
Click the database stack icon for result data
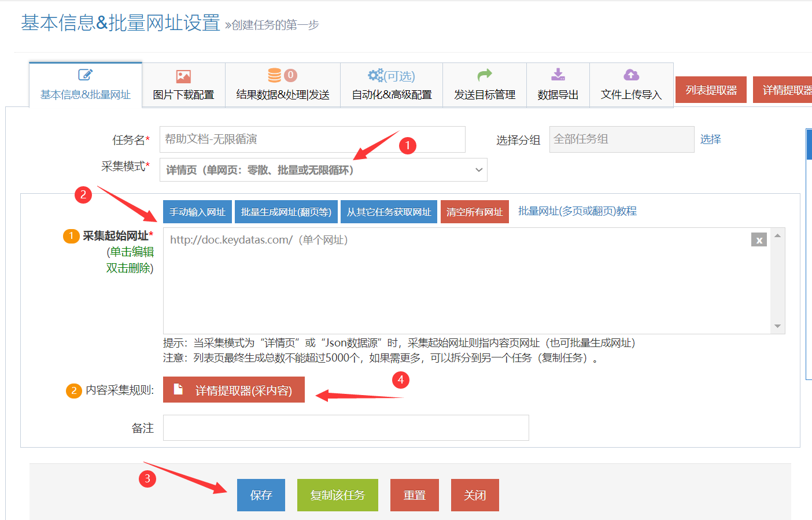(x=275, y=75)
